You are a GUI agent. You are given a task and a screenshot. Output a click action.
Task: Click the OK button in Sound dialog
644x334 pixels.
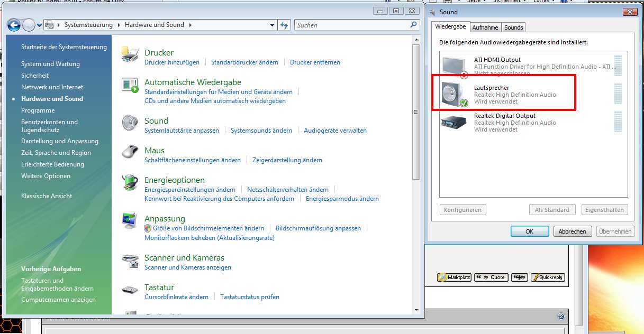pyautogui.click(x=530, y=231)
